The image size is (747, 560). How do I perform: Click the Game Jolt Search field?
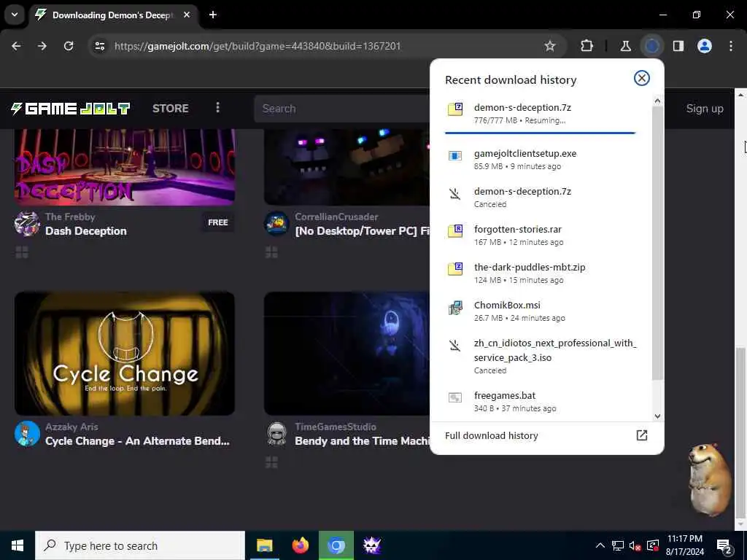pos(342,109)
